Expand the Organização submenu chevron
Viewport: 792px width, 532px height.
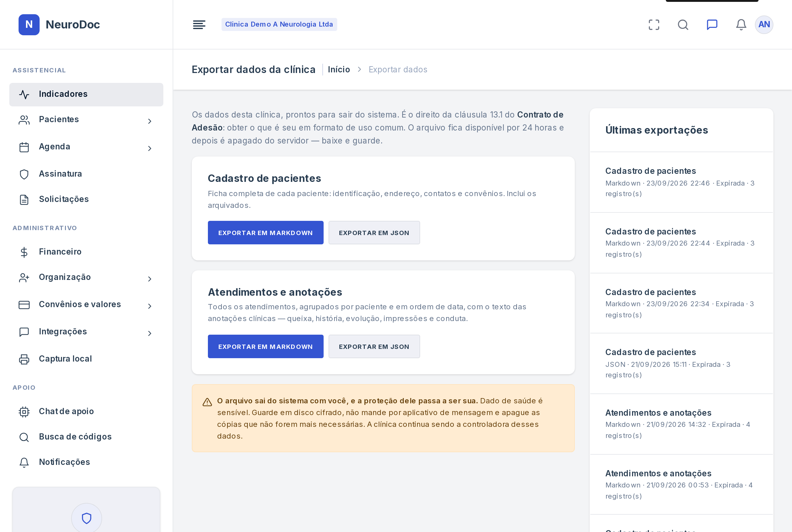click(x=149, y=279)
